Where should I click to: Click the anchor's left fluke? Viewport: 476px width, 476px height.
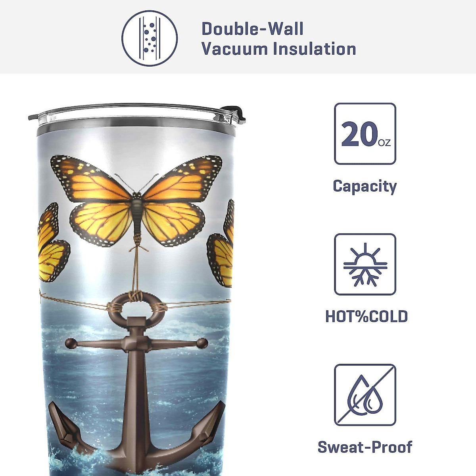[x=71, y=426]
